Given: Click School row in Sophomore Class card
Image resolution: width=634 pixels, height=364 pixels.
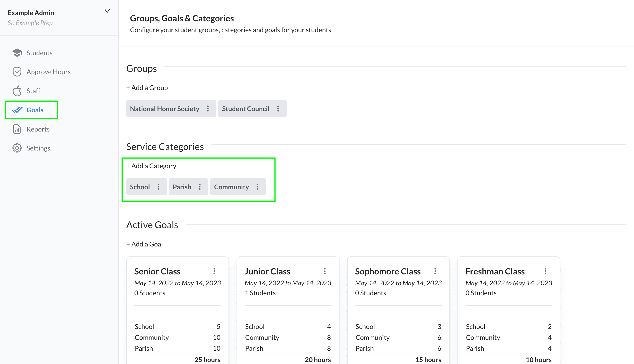Looking at the screenshot, I should coord(398,327).
